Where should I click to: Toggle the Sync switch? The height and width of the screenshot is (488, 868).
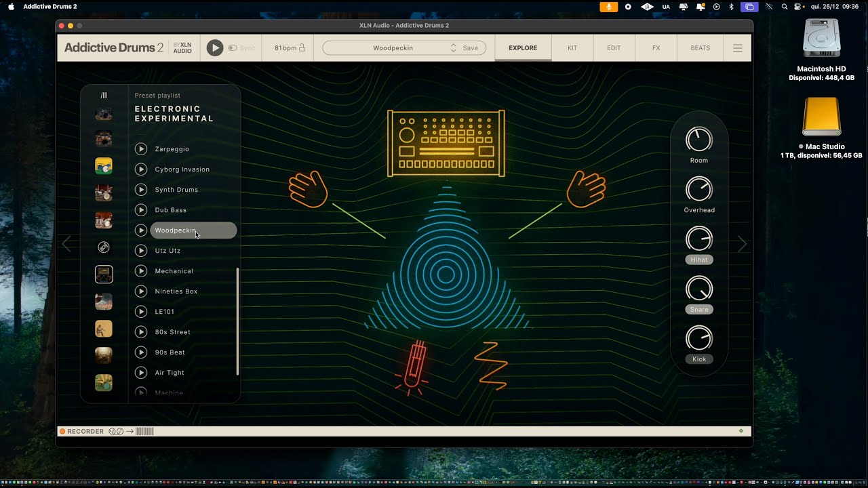[x=233, y=48]
